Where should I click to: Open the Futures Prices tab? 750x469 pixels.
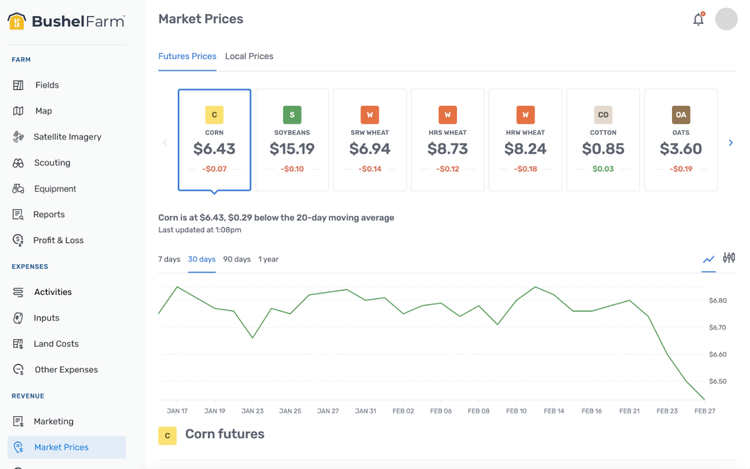(187, 56)
